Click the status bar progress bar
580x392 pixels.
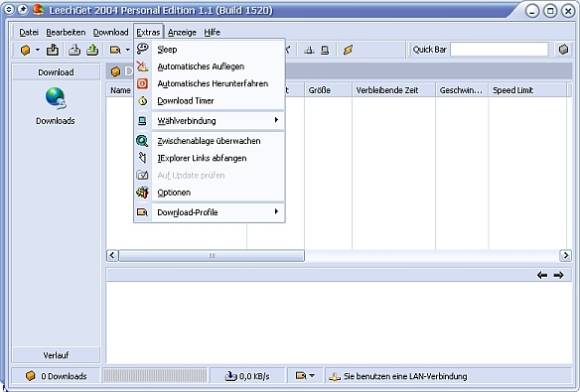[x=155, y=376]
